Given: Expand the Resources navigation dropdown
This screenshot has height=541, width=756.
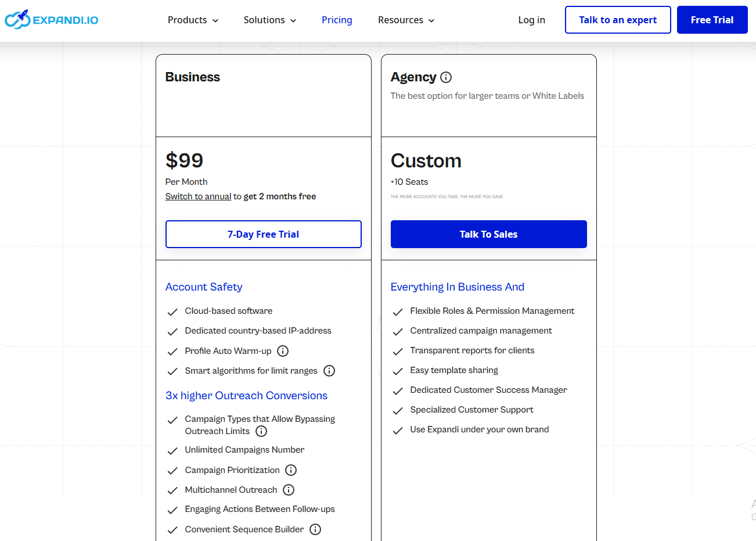Looking at the screenshot, I should [406, 20].
